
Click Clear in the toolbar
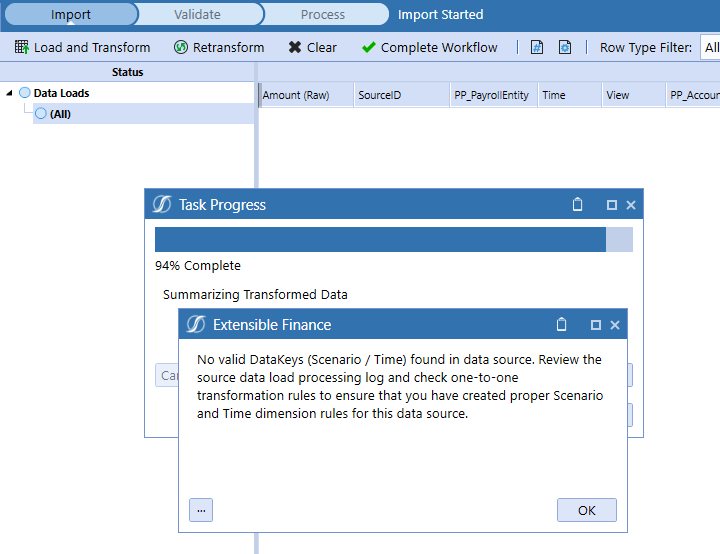[x=312, y=47]
